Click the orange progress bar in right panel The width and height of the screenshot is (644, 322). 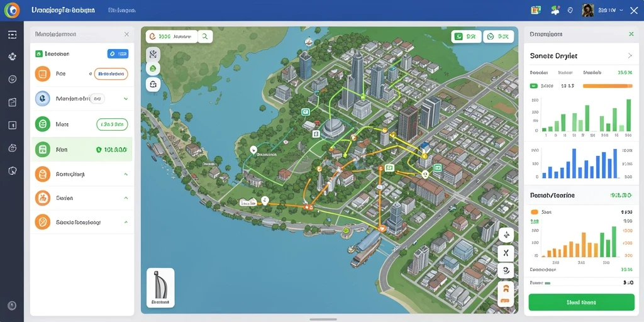608,86
